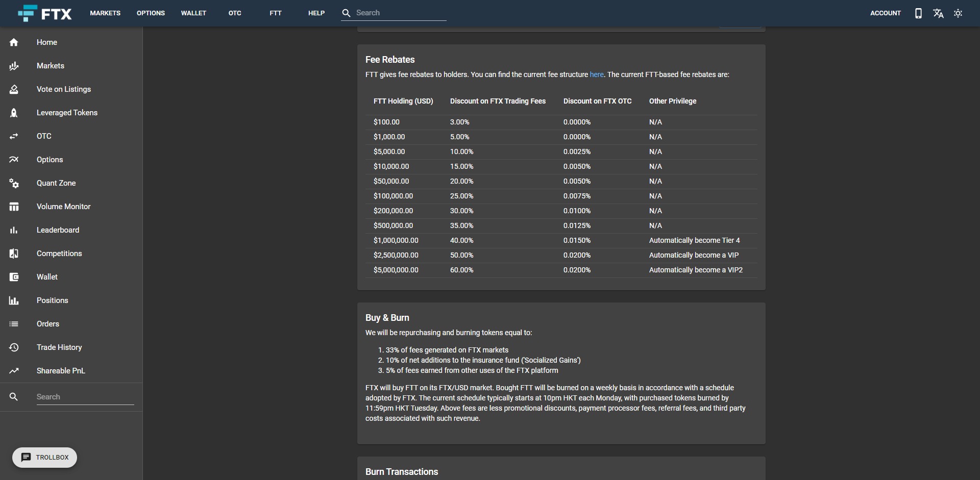Click '33% of fees generated on FTX markets'
The height and width of the screenshot is (480, 980).
(447, 350)
